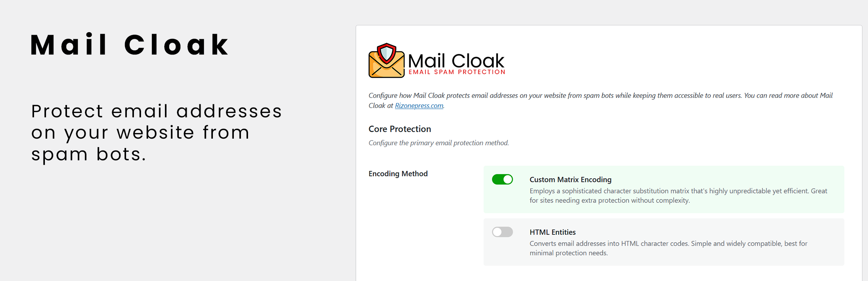Click the Configure how Mail Cloak protects intro text

[600, 101]
